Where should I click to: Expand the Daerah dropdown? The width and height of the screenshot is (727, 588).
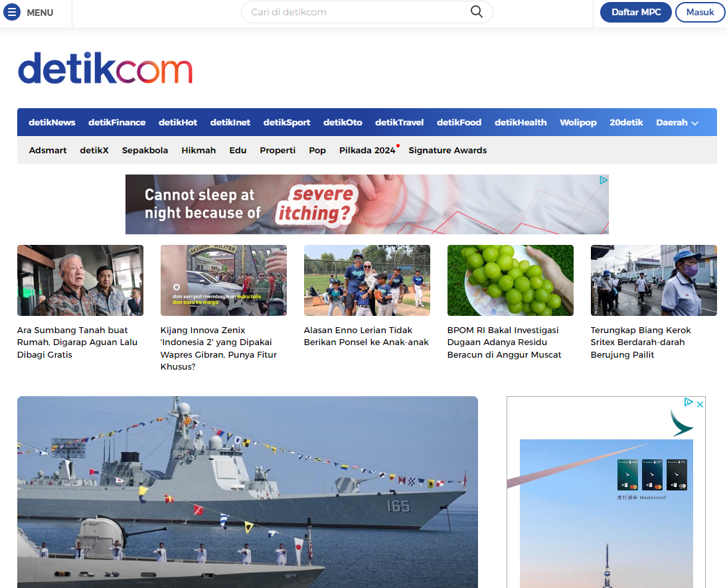(677, 122)
